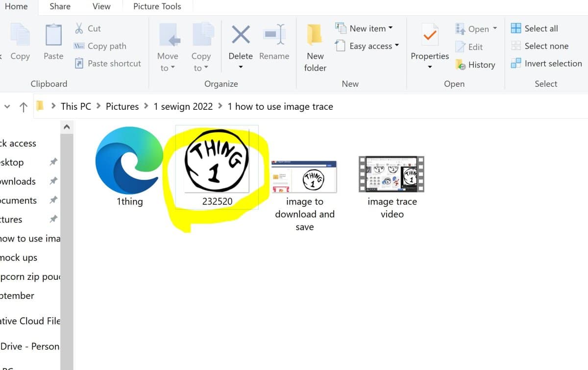
Task: Switch to the Home ribbon tab
Action: tap(16, 6)
